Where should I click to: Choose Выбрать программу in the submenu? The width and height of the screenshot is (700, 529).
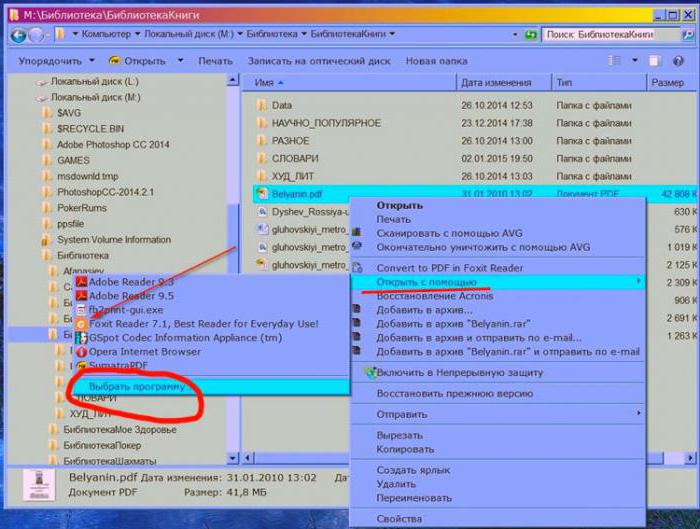tap(137, 386)
